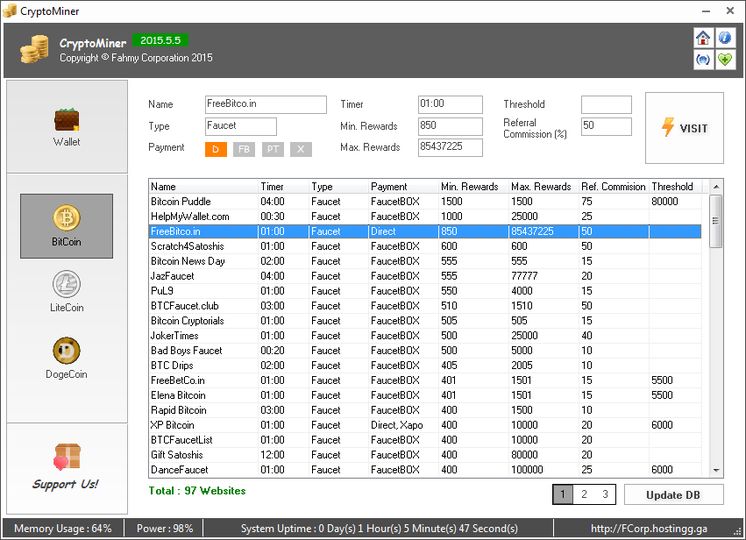This screenshot has width=746, height=540.
Task: Click the CryptoMiner gold coins logo
Action: (x=34, y=49)
